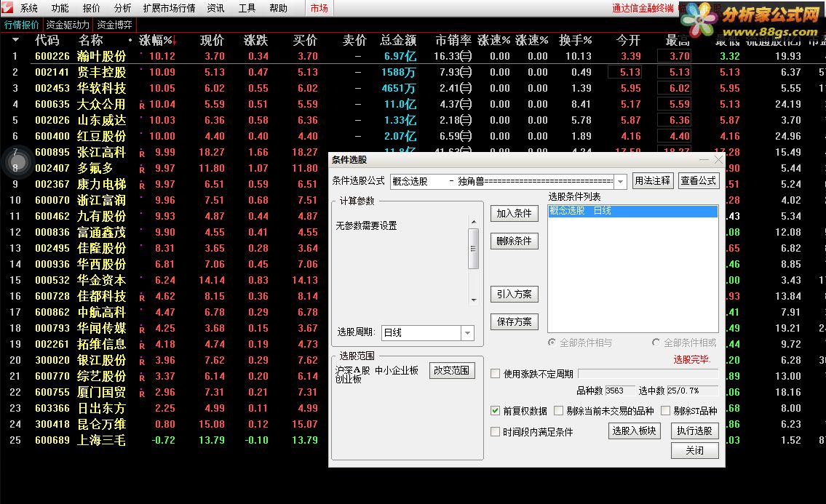Open the 分析 menu

coord(122,9)
